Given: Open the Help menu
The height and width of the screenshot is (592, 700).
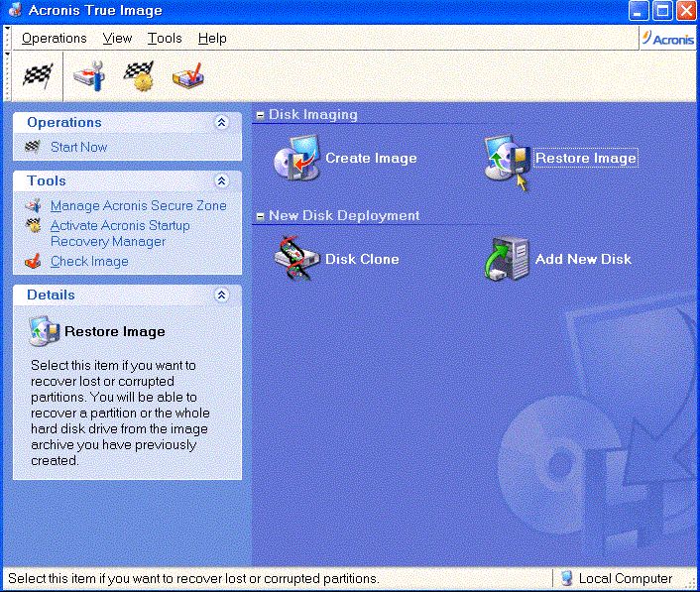Looking at the screenshot, I should 212,38.
